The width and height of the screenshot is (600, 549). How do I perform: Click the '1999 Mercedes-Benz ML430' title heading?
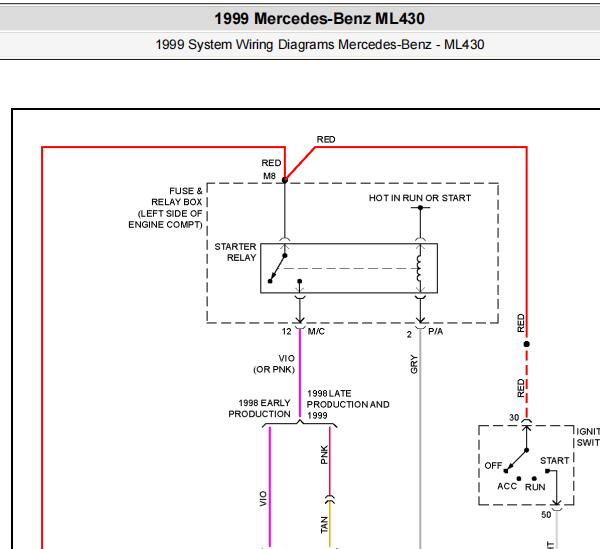click(x=320, y=19)
